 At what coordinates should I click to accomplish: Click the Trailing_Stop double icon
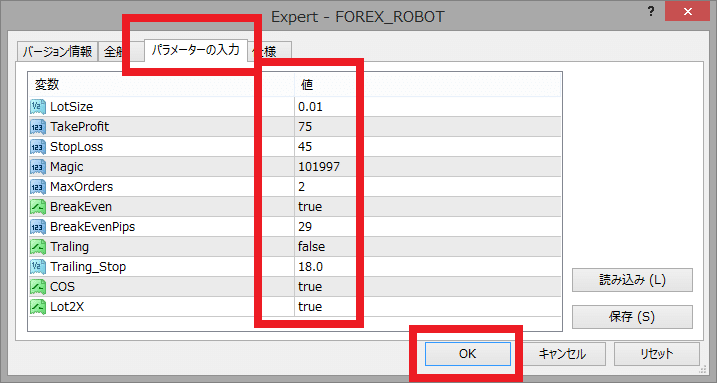coord(38,266)
